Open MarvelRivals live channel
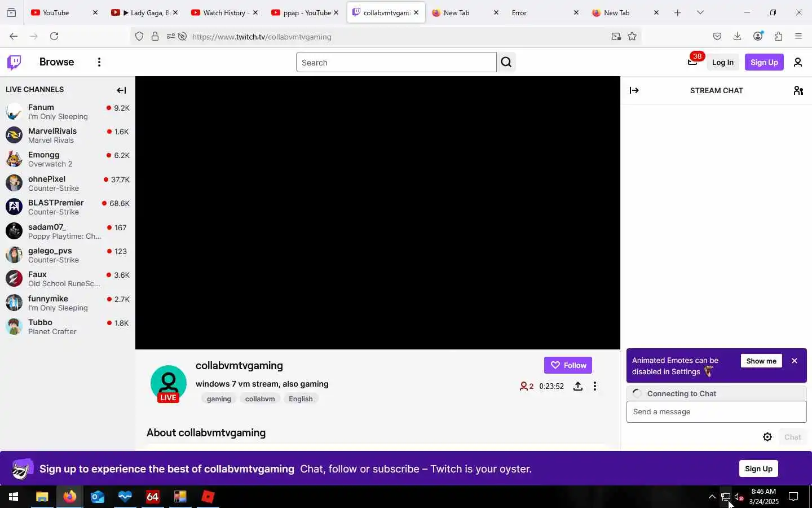The image size is (812, 508). click(x=68, y=135)
